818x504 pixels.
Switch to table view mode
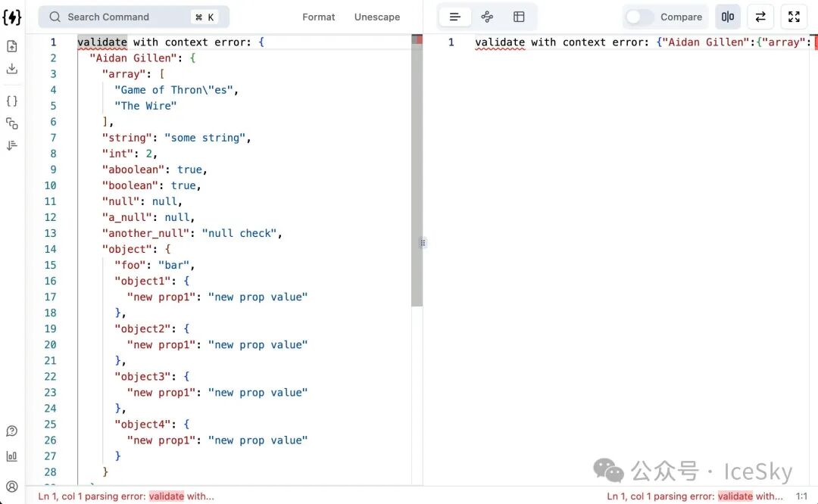tap(519, 17)
